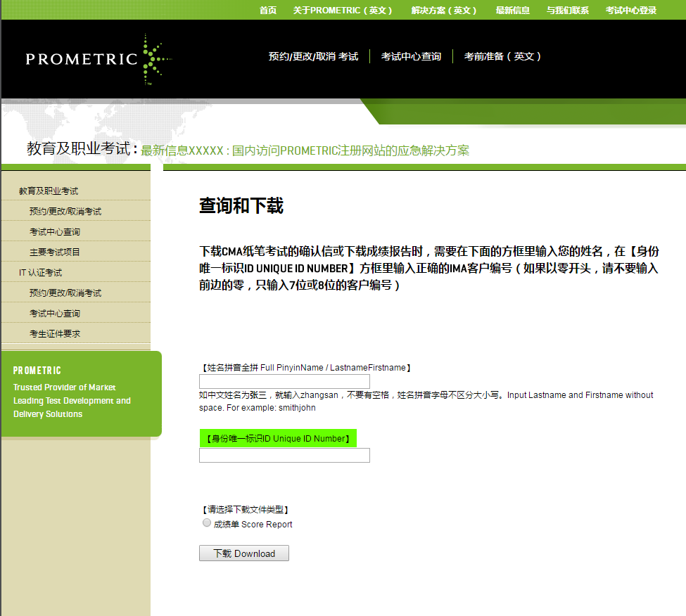This screenshot has height=616, width=686.
Task: Open 与我们联系 contact link
Action: 567,10
